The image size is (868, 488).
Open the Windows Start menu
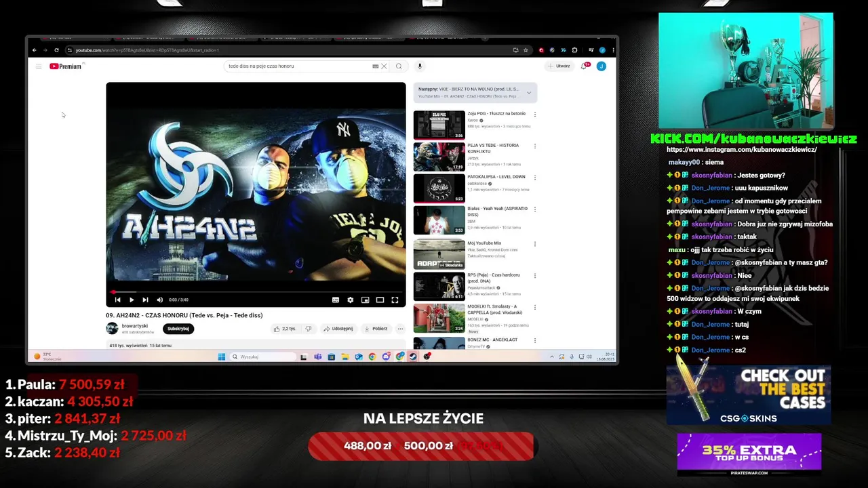tap(222, 357)
